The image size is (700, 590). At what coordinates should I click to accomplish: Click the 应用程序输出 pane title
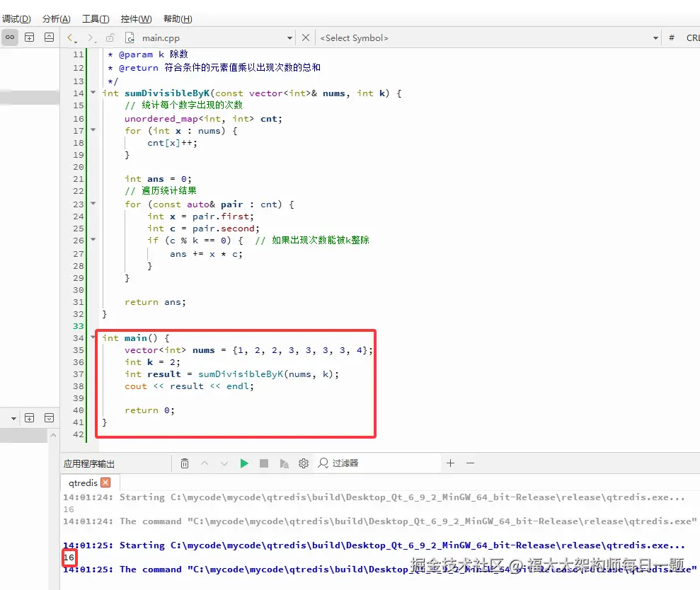point(89,463)
